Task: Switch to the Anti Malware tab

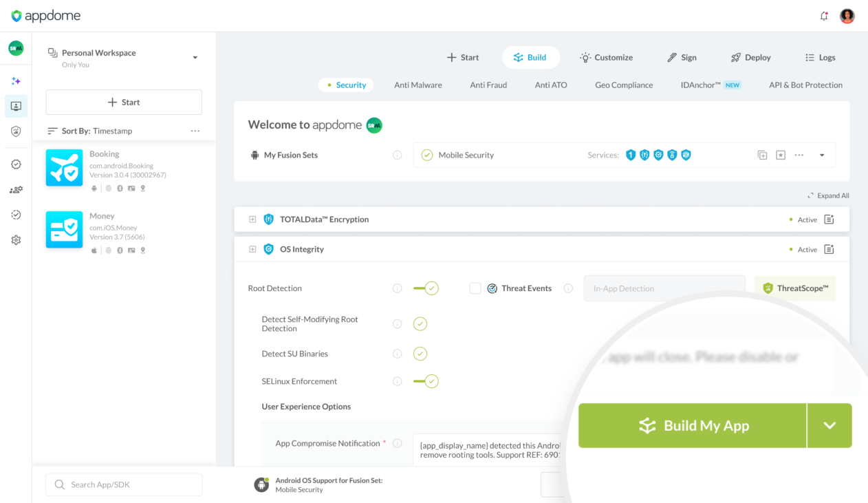Action: tap(417, 85)
